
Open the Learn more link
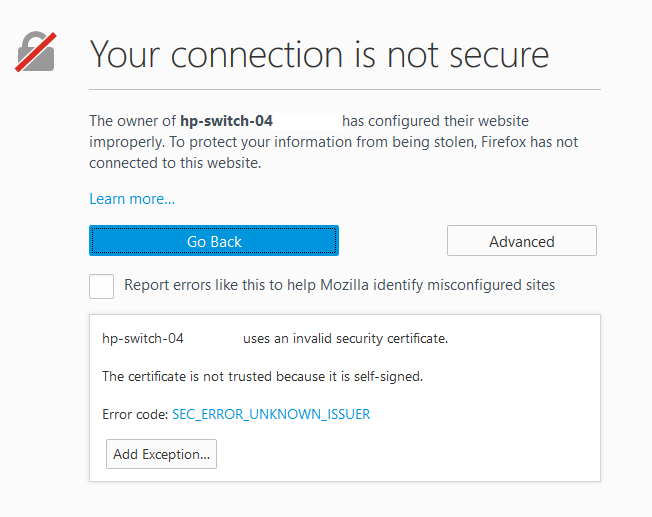pos(132,199)
